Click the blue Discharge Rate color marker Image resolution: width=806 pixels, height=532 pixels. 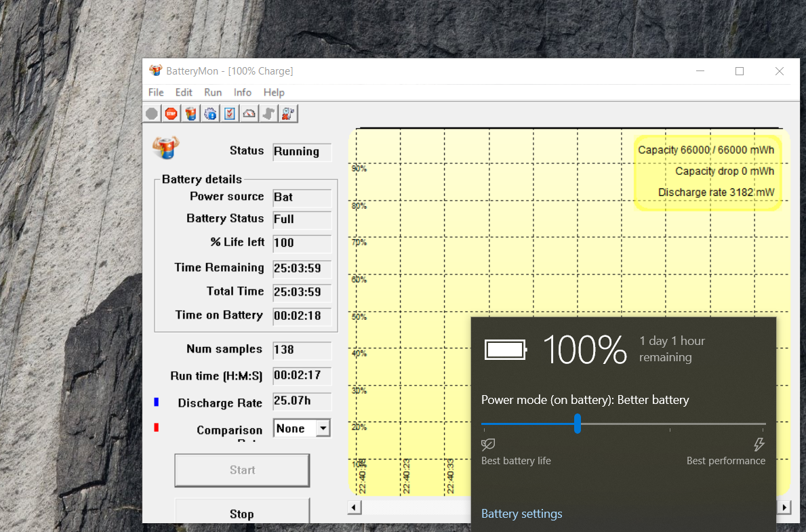[157, 402]
